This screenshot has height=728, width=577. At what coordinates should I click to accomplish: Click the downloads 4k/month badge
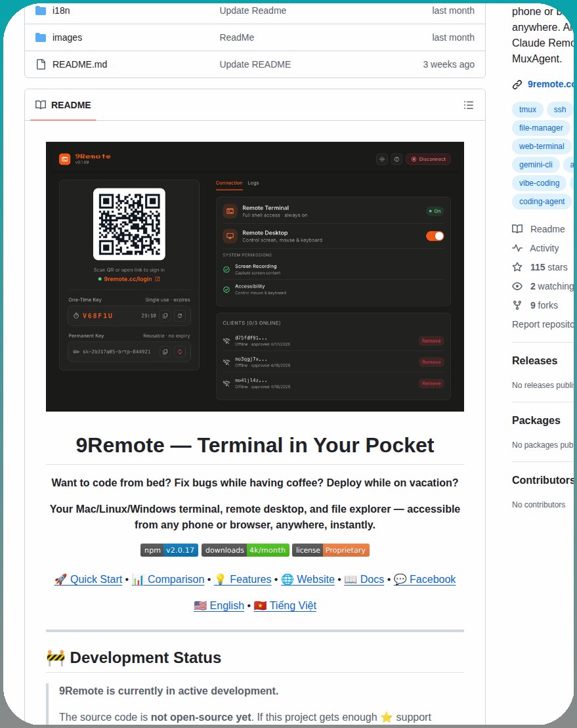coord(245,550)
